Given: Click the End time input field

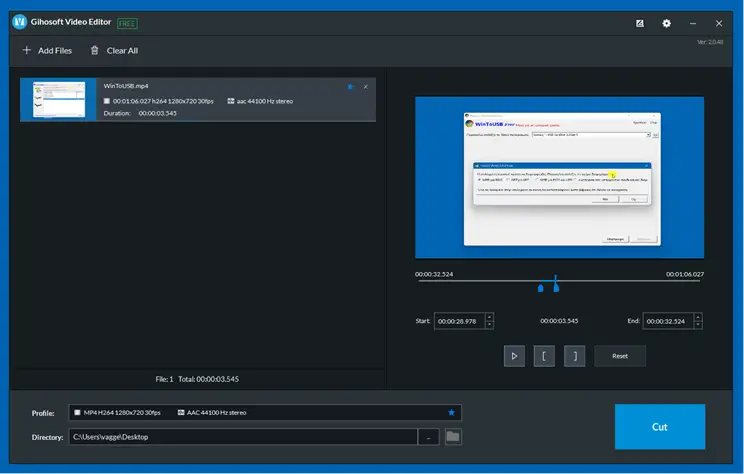Looking at the screenshot, I should (x=668, y=321).
